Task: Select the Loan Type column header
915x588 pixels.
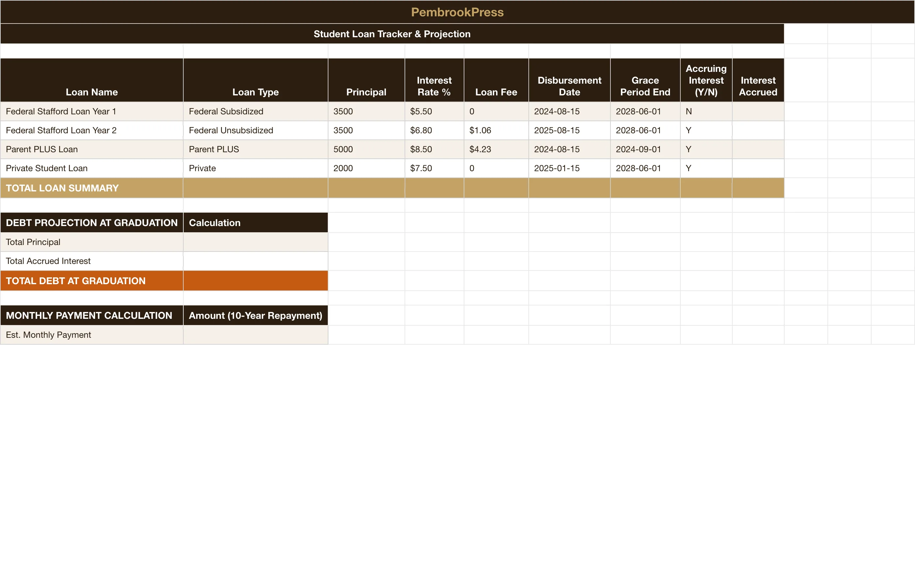Action: pyautogui.click(x=256, y=80)
